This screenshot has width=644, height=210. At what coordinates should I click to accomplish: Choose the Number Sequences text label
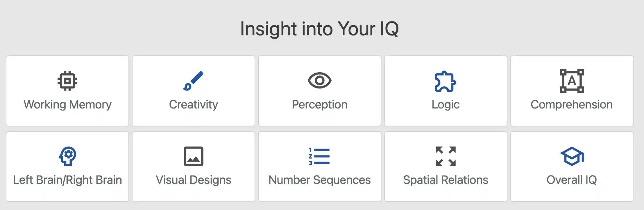[319, 180]
